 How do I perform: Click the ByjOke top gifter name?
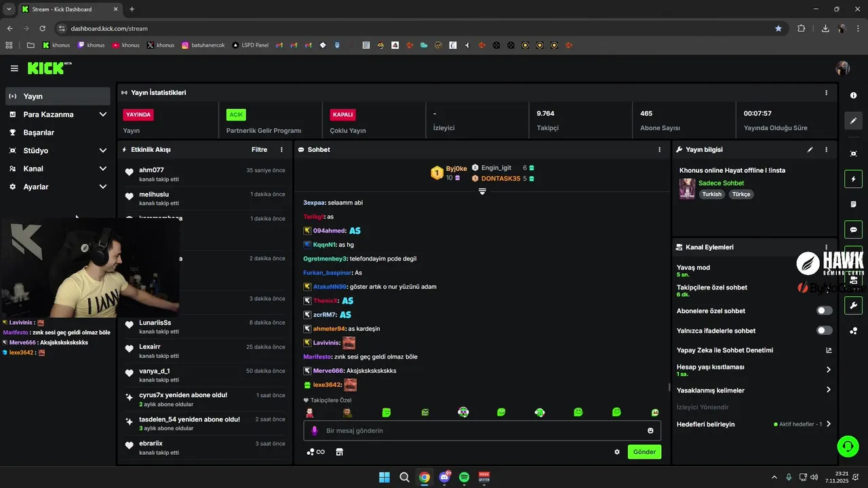click(x=456, y=169)
